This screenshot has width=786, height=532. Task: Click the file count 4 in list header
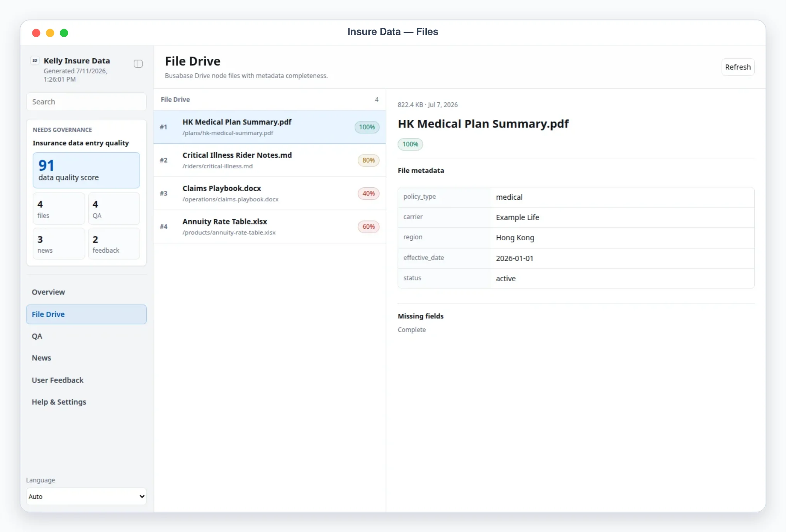(x=377, y=100)
